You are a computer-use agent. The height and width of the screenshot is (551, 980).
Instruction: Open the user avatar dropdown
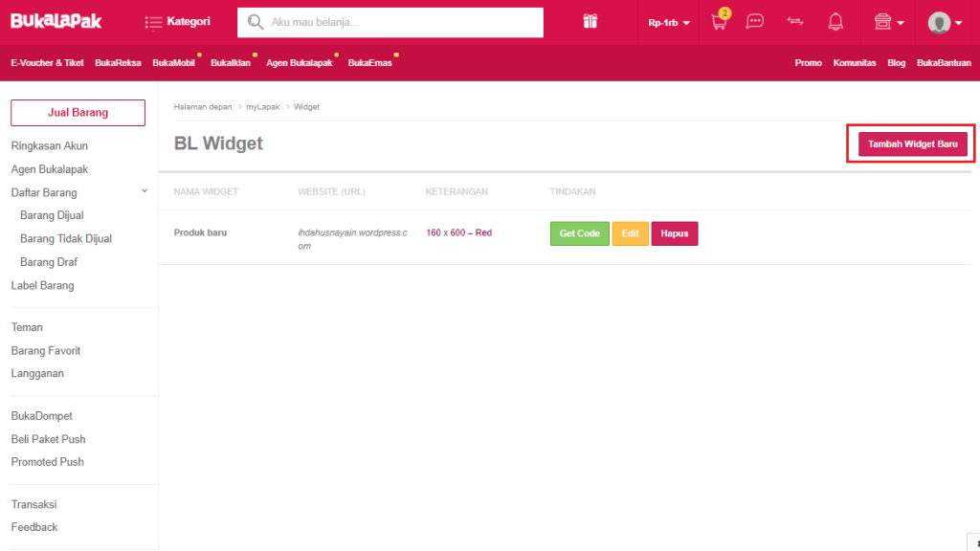(x=945, y=23)
